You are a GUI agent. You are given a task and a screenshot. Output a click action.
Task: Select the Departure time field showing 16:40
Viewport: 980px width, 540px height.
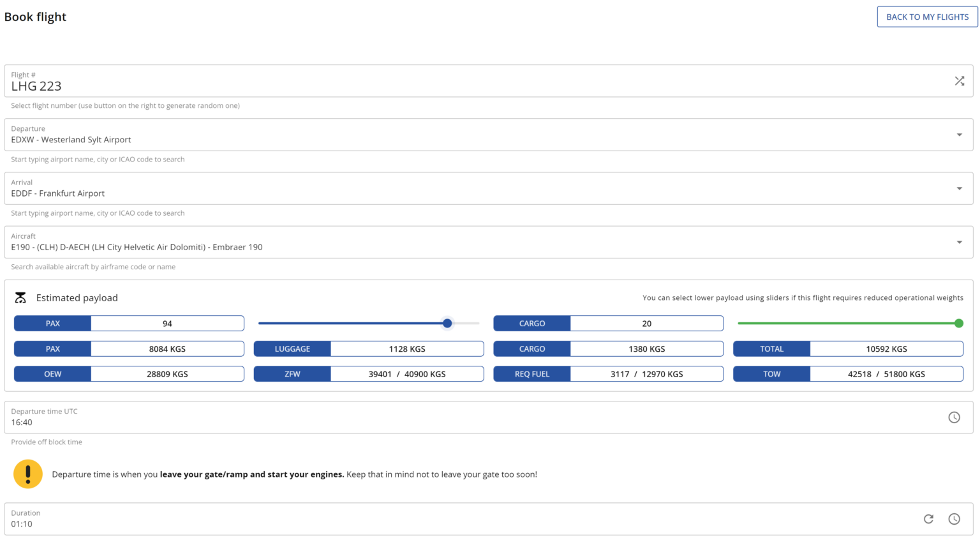coord(255,422)
